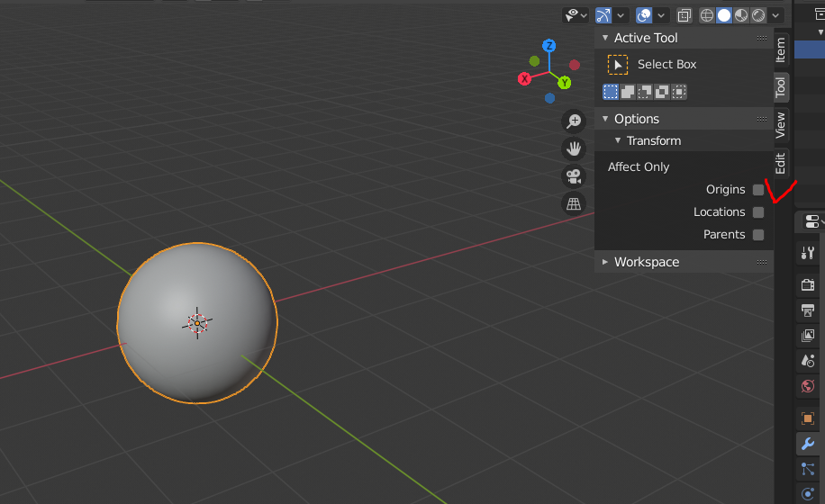Viewport: 825px width, 504px height.
Task: Select the sphere object in viewport
Action: [x=197, y=323]
